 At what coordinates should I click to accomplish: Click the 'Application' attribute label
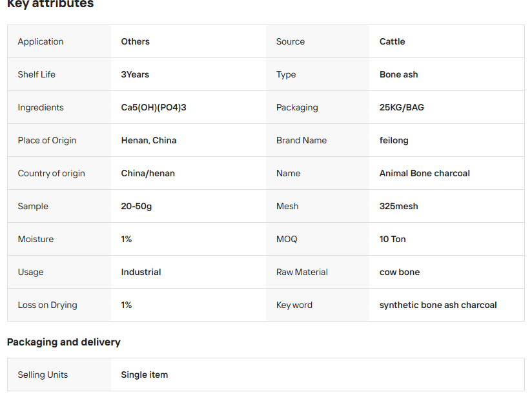41,41
